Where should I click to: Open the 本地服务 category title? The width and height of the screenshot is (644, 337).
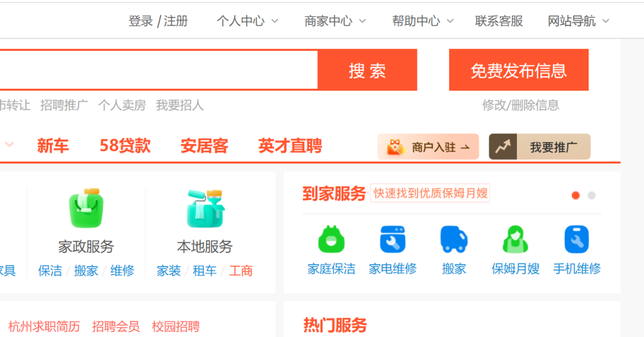205,246
